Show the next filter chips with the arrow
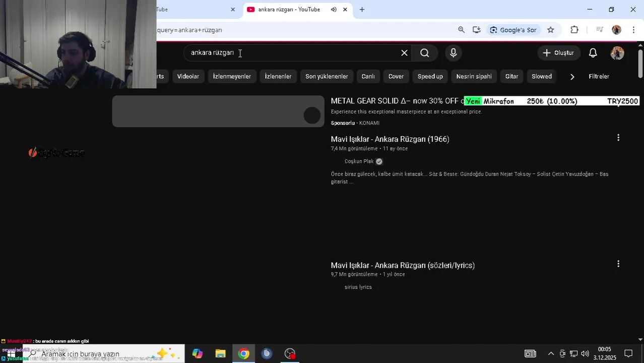Image resolution: width=644 pixels, height=363 pixels. (x=572, y=77)
